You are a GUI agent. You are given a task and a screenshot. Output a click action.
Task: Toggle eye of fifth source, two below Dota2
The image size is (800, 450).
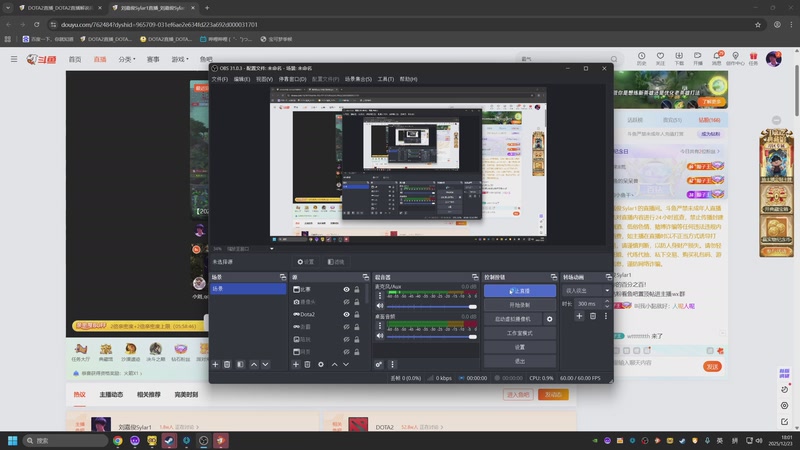(346, 339)
